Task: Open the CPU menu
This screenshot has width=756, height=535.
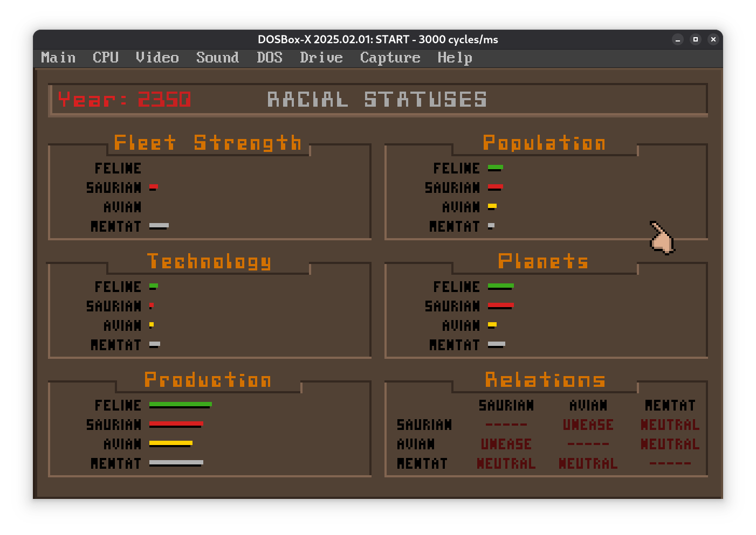Action: coord(106,58)
